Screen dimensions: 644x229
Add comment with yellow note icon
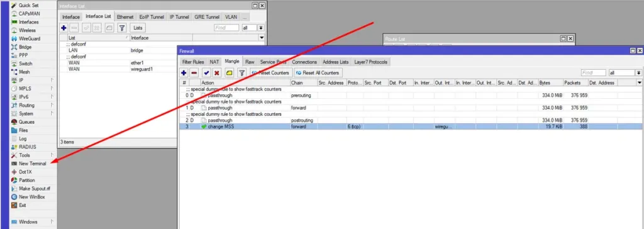coord(230,73)
